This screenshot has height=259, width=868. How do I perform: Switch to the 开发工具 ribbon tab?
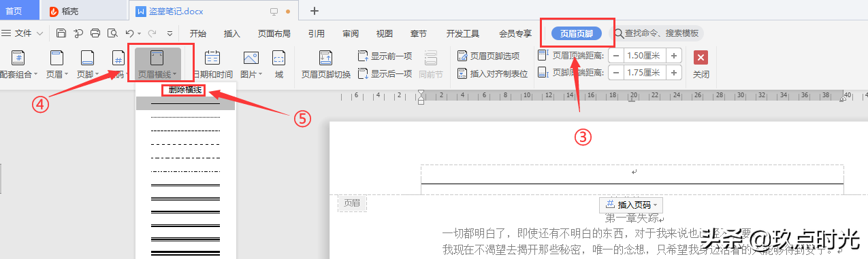(x=463, y=33)
